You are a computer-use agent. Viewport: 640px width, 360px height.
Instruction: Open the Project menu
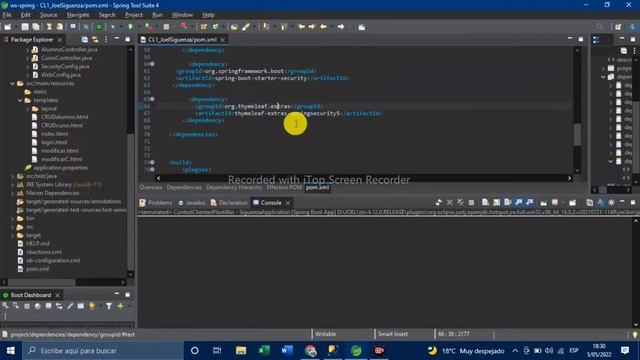[134, 15]
